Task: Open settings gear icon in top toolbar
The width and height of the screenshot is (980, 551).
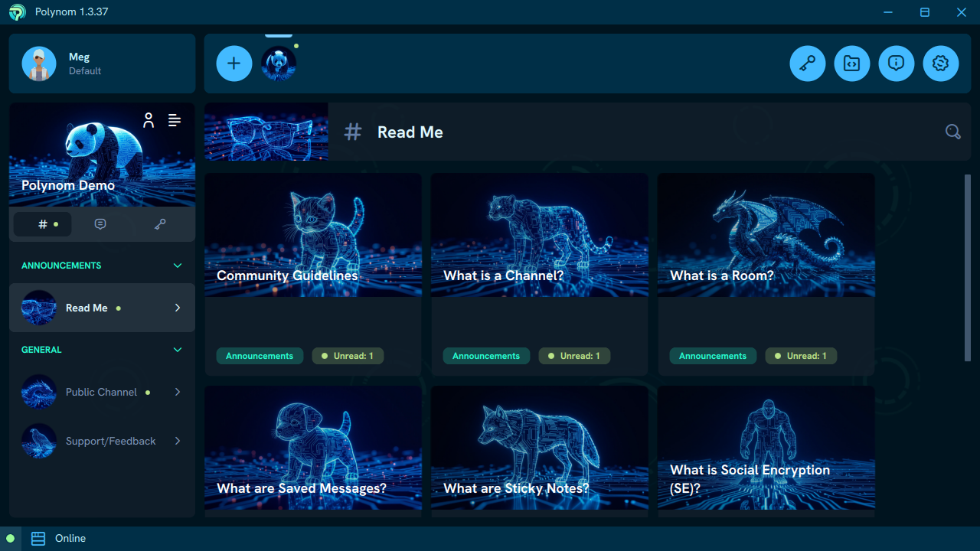Action: click(x=940, y=64)
